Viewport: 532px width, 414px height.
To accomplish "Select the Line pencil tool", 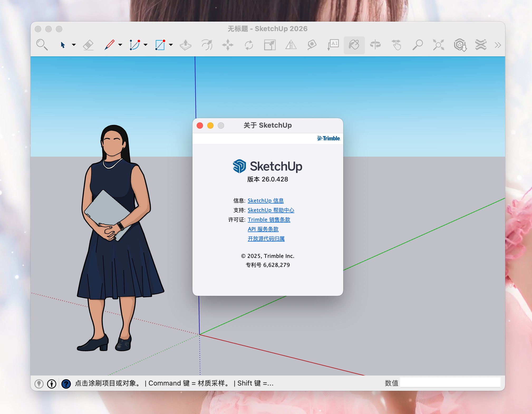I will 109,45.
